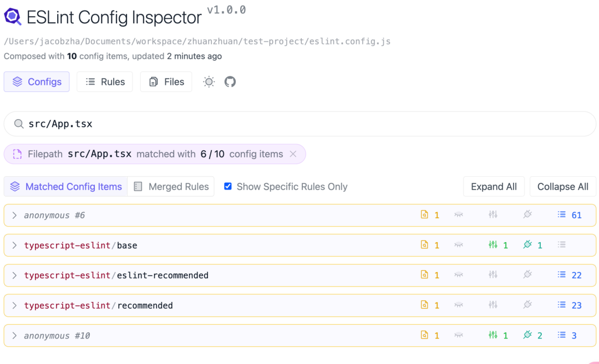Click the green plugin icon in typescript-eslint/base row
The width and height of the screenshot is (599, 364).
527,244
